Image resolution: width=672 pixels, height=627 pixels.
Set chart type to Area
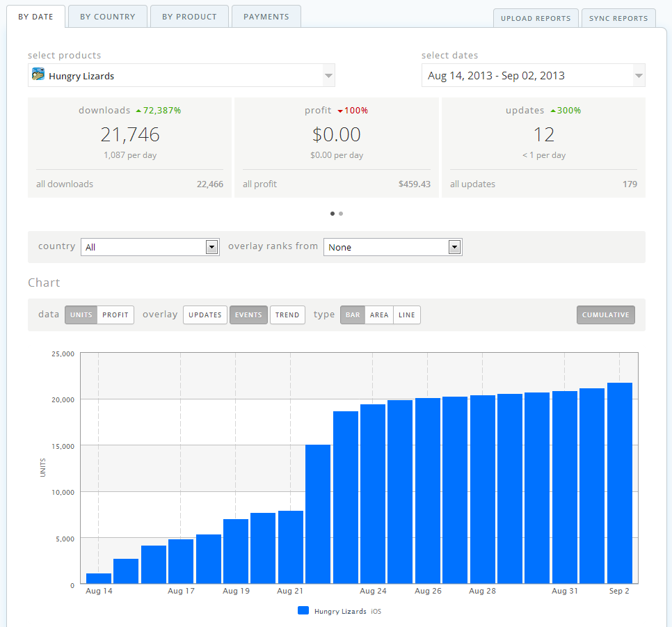pyautogui.click(x=379, y=315)
